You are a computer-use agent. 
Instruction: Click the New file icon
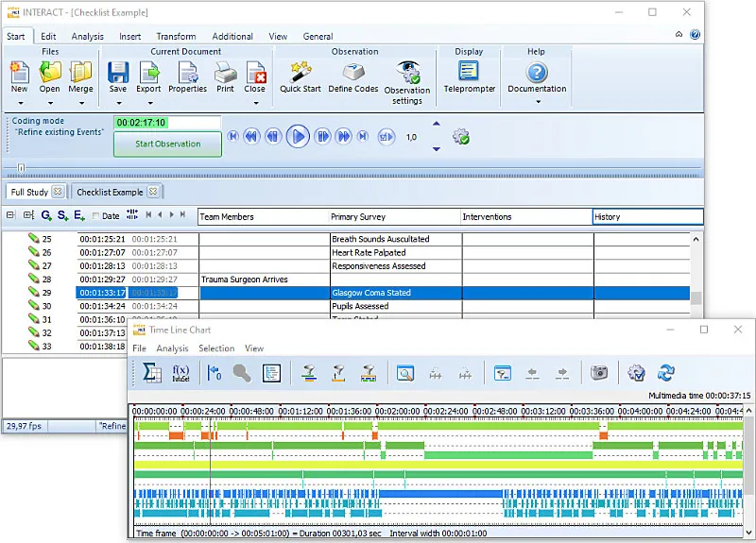click(19, 73)
